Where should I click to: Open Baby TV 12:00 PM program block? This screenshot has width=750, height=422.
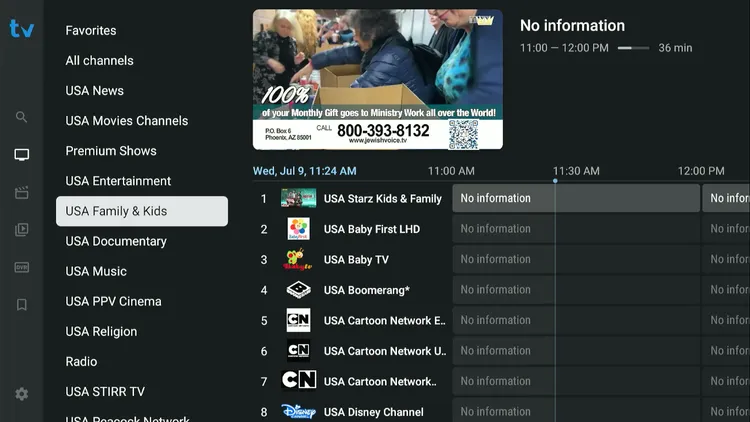(726, 259)
